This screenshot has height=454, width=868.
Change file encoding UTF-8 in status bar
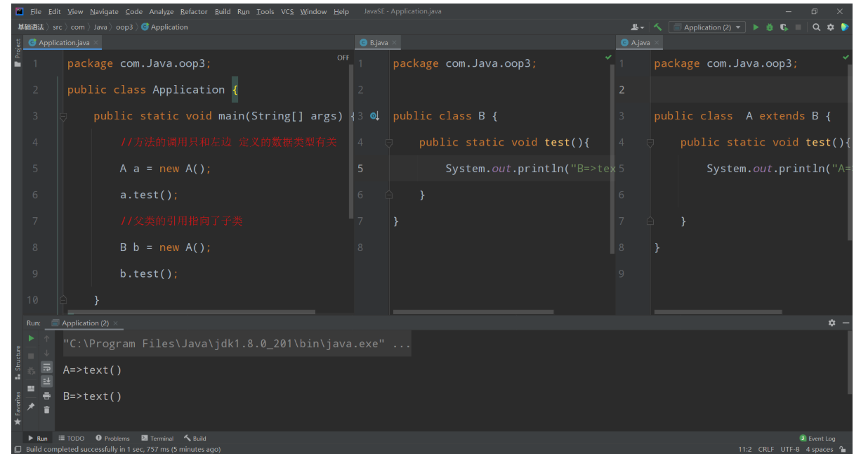coord(790,449)
